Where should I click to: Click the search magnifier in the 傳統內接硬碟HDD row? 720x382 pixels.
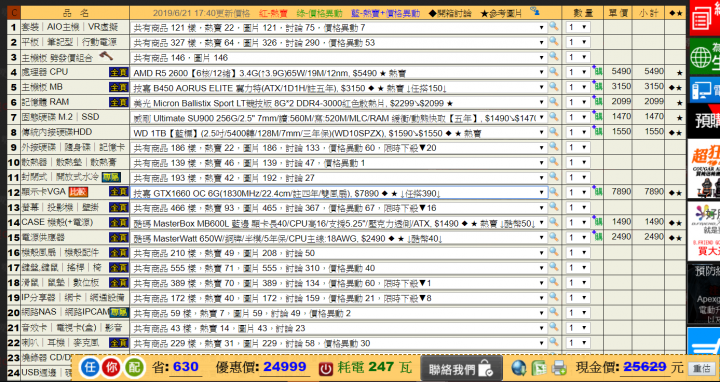pyautogui.click(x=554, y=132)
